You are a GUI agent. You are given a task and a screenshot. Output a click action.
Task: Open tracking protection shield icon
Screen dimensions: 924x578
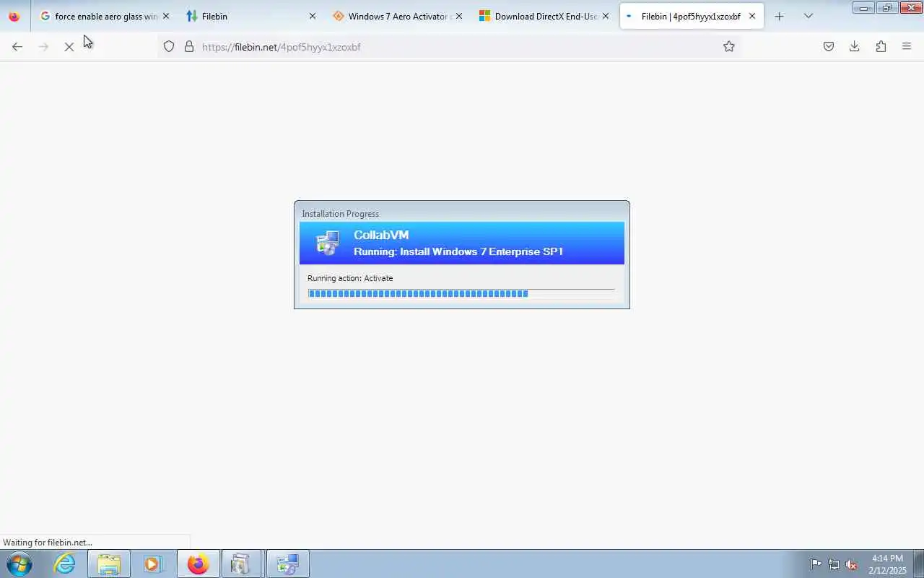click(x=169, y=47)
